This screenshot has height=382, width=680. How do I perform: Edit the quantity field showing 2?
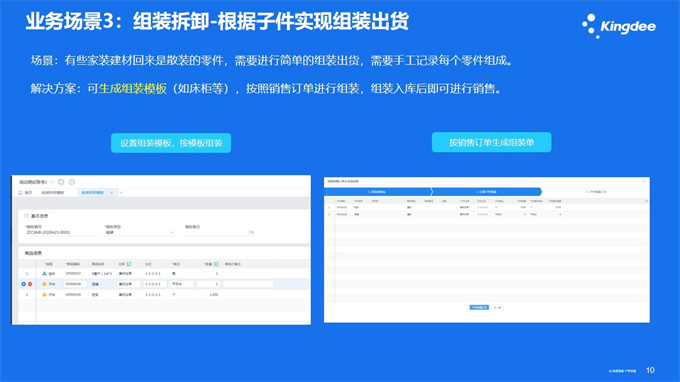click(208, 284)
